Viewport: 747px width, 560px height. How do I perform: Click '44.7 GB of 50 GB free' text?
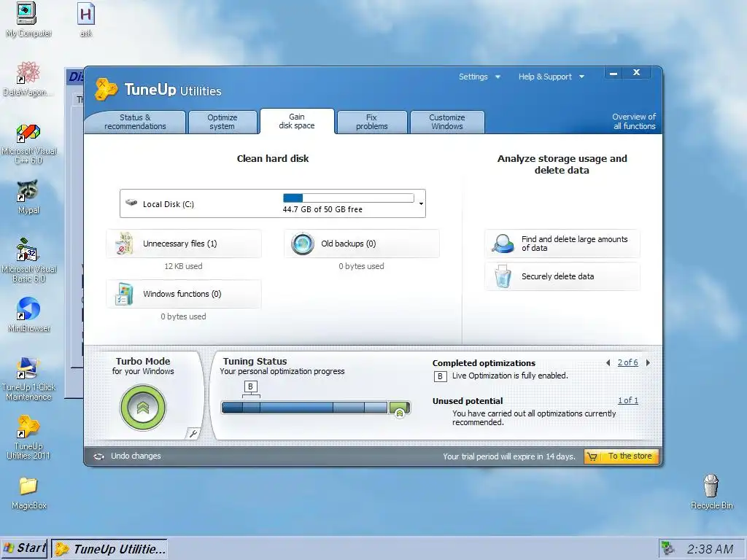(322, 209)
